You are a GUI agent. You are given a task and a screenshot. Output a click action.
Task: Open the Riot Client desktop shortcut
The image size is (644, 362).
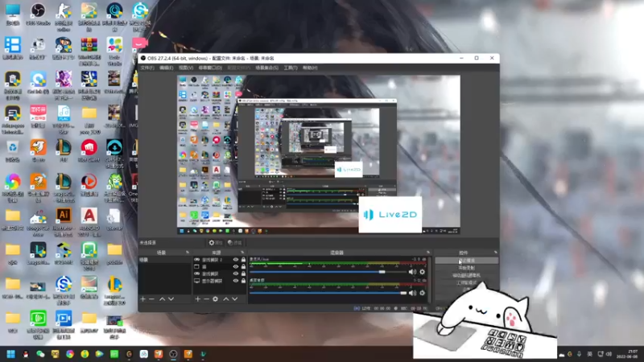click(89, 151)
